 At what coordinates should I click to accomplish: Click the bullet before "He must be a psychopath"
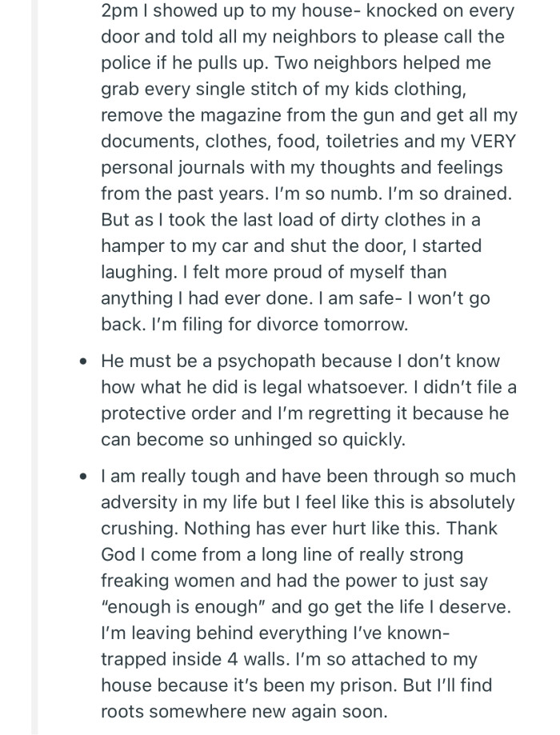point(84,362)
